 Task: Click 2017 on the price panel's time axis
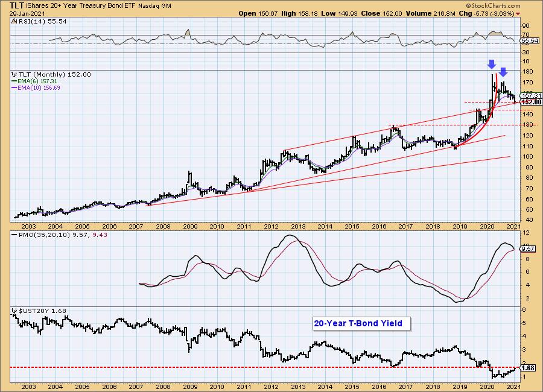[x=405, y=227]
